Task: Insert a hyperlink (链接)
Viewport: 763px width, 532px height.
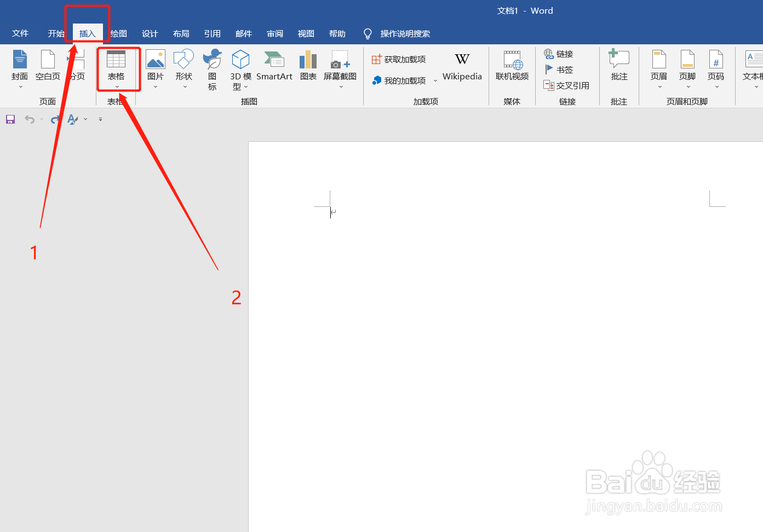Action: point(559,54)
